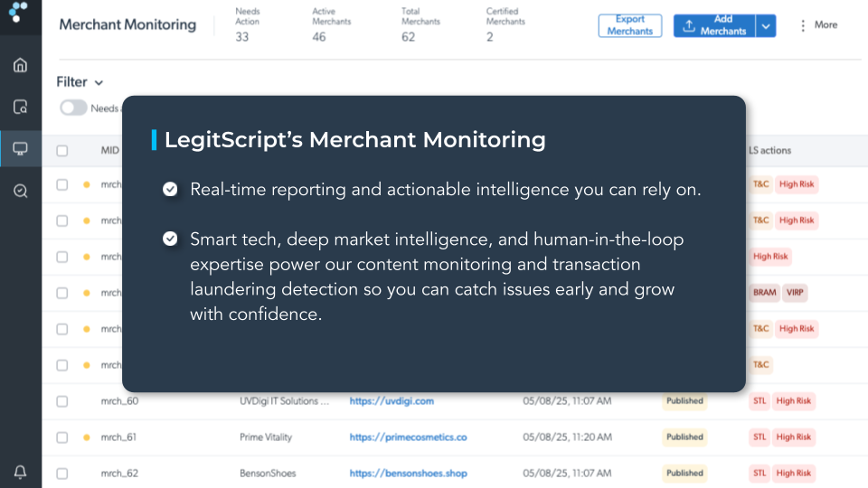This screenshot has width=868, height=488.
Task: Check the box for mrch_61 row
Action: pos(62,437)
